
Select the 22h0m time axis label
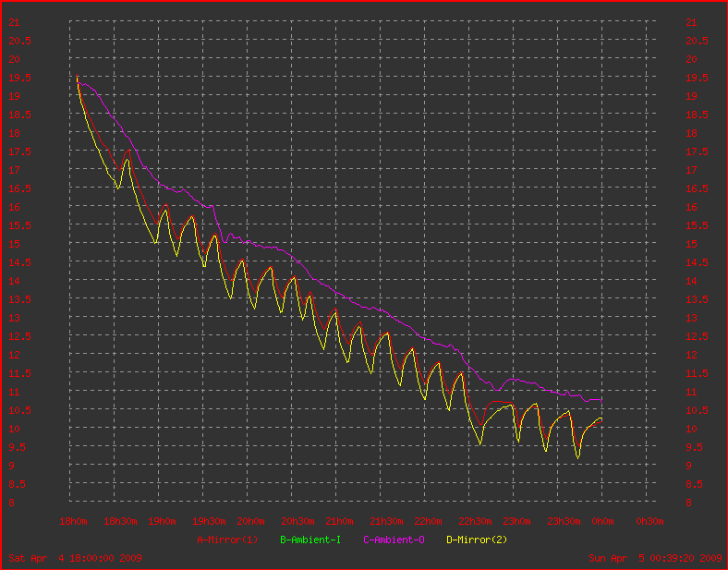(428, 521)
